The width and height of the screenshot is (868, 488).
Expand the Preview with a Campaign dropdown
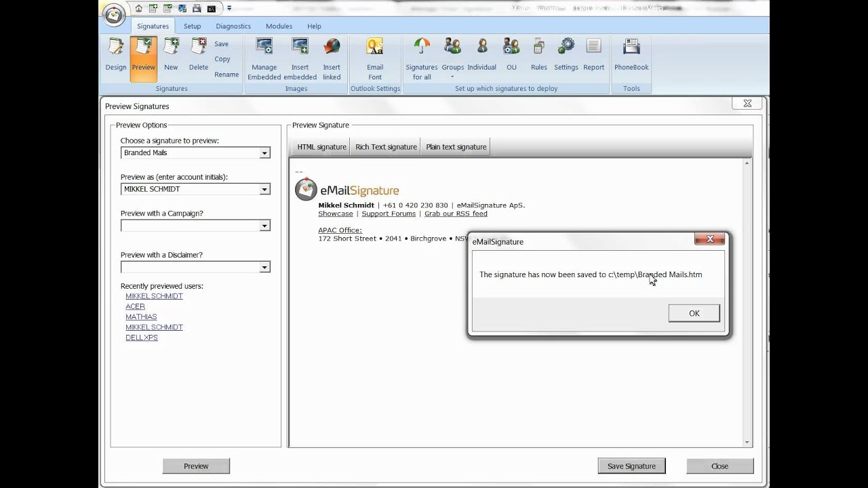pos(264,226)
